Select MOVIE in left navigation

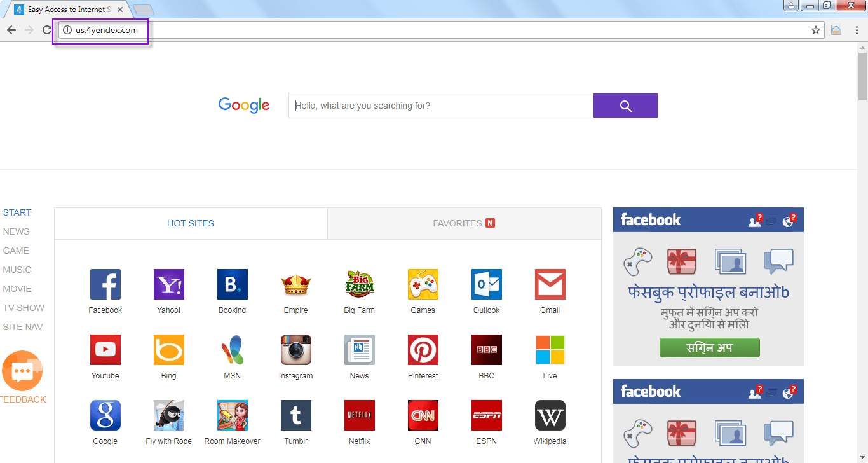(x=17, y=289)
